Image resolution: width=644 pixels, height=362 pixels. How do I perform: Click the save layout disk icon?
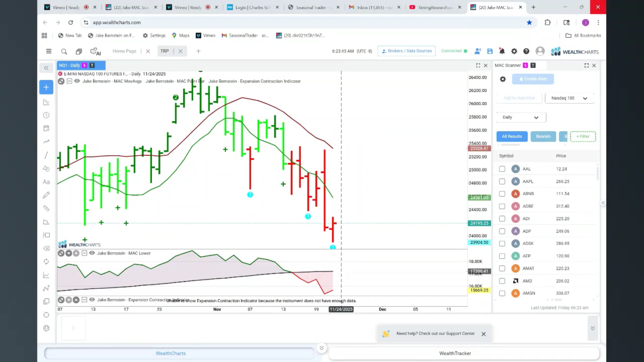click(x=490, y=51)
